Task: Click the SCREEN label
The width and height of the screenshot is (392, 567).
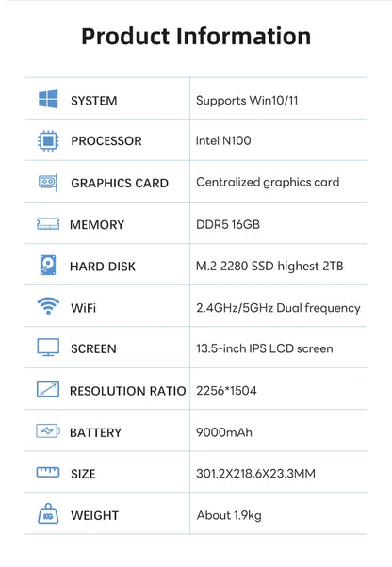Action: coord(93,348)
